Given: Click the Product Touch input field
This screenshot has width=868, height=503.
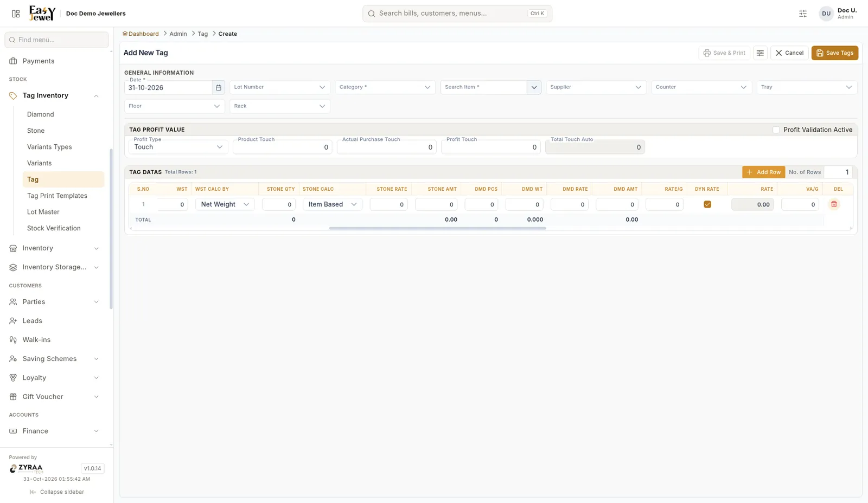Looking at the screenshot, I should [x=282, y=147].
